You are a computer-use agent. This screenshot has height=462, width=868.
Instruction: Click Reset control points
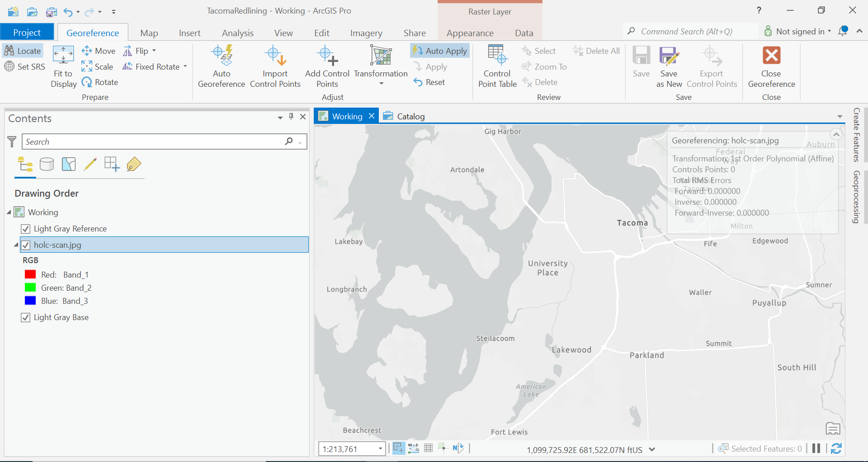429,82
